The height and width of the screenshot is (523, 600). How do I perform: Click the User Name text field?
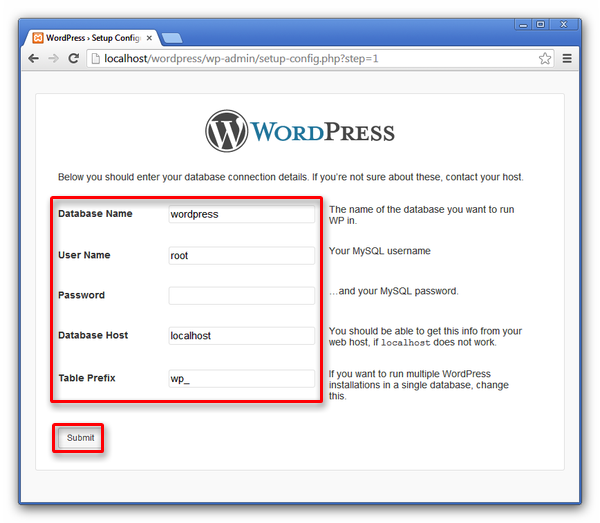(x=241, y=255)
